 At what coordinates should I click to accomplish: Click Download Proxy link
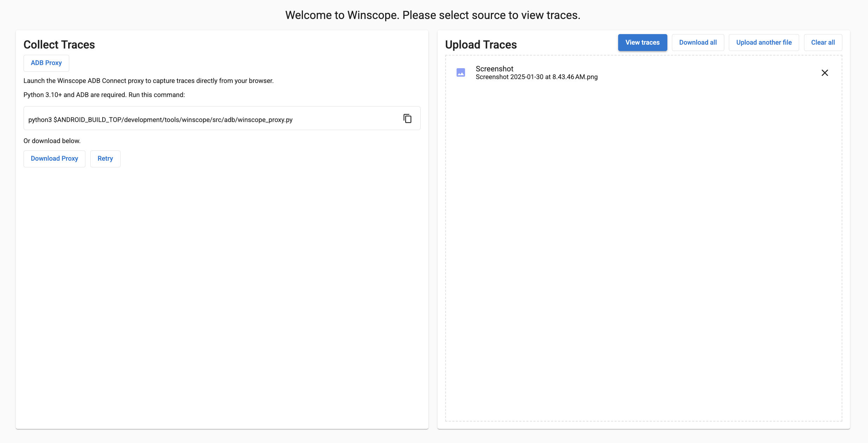click(x=54, y=159)
